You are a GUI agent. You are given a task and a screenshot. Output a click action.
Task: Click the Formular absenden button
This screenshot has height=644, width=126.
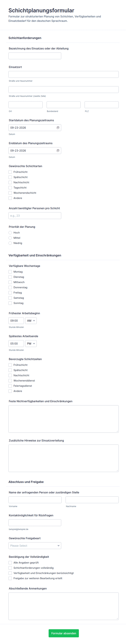(x=64, y=633)
